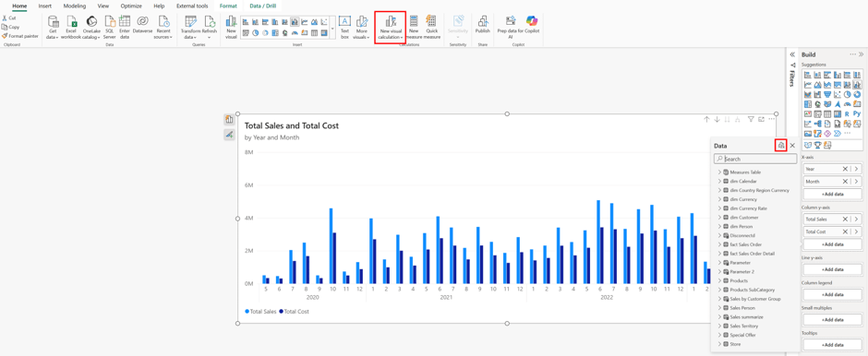
Task: Open the Help tab
Action: (x=159, y=6)
